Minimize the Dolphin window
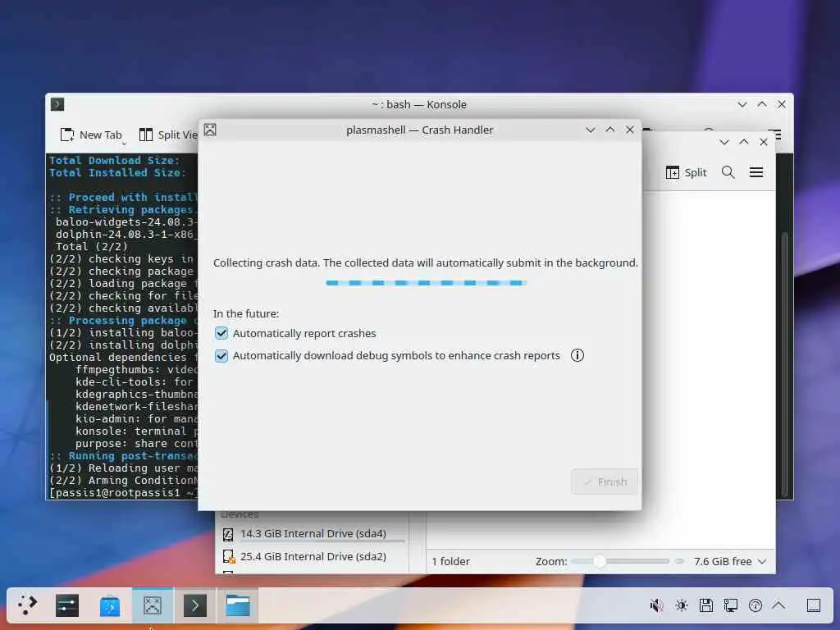840x630 pixels. tap(724, 142)
